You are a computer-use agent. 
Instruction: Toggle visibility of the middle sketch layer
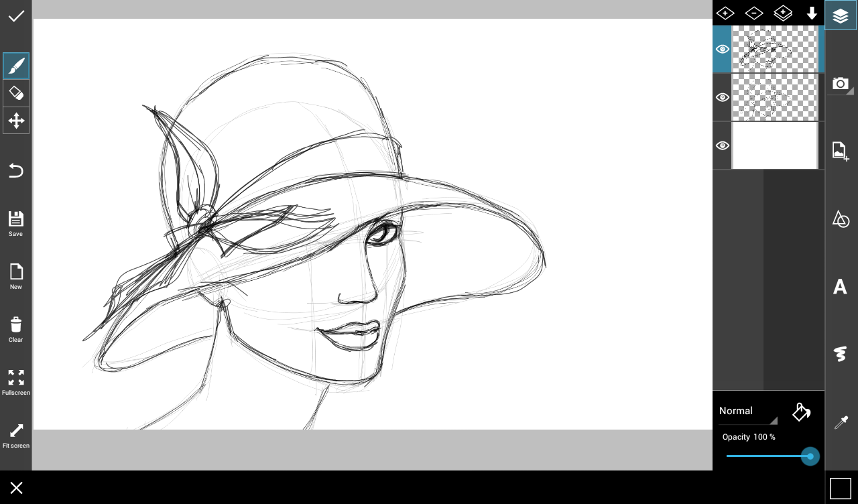pos(722,97)
